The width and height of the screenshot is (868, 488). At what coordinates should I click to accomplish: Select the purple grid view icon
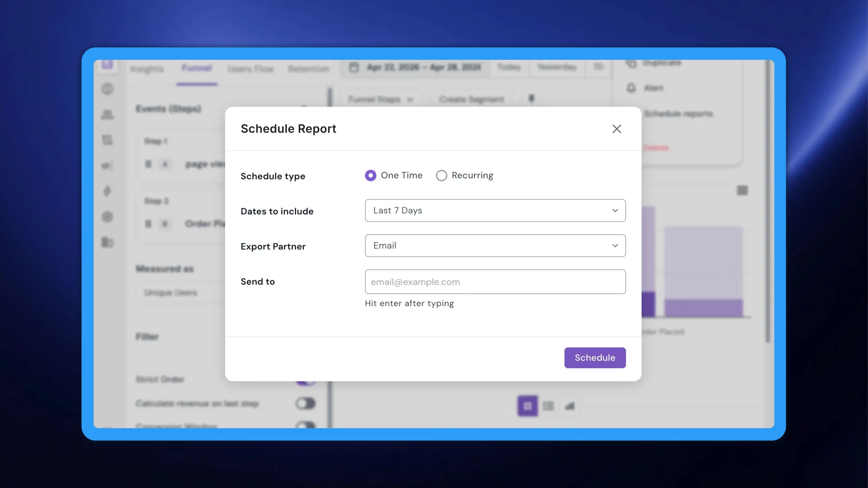(x=528, y=406)
